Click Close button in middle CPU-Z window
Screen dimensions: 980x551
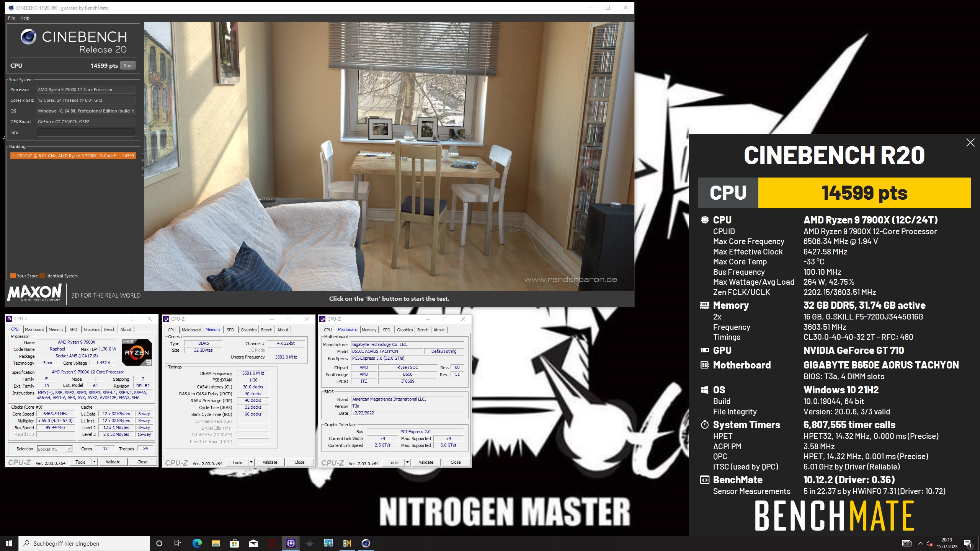[x=299, y=462]
